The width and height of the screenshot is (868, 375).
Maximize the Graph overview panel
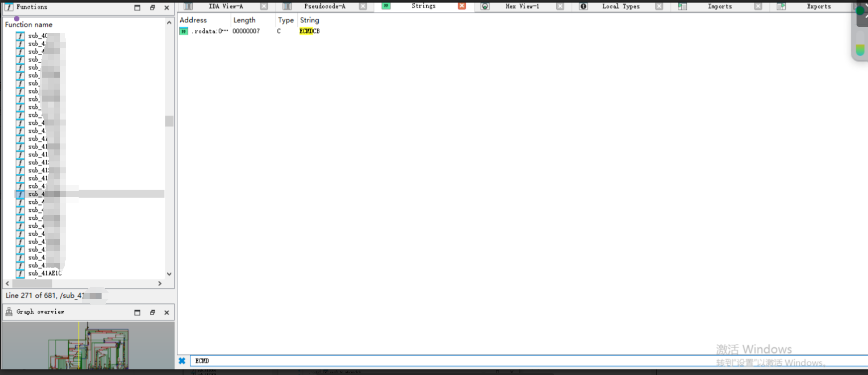pyautogui.click(x=137, y=312)
